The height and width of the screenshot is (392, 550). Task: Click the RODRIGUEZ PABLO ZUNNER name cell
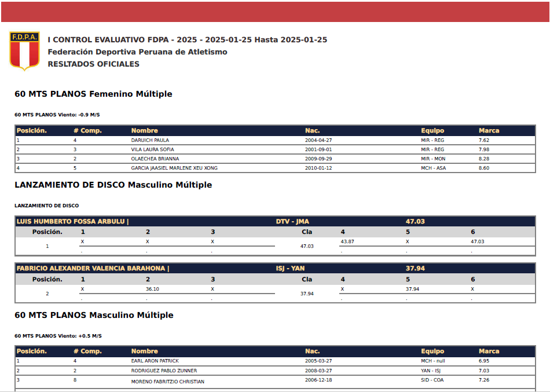(x=164, y=371)
